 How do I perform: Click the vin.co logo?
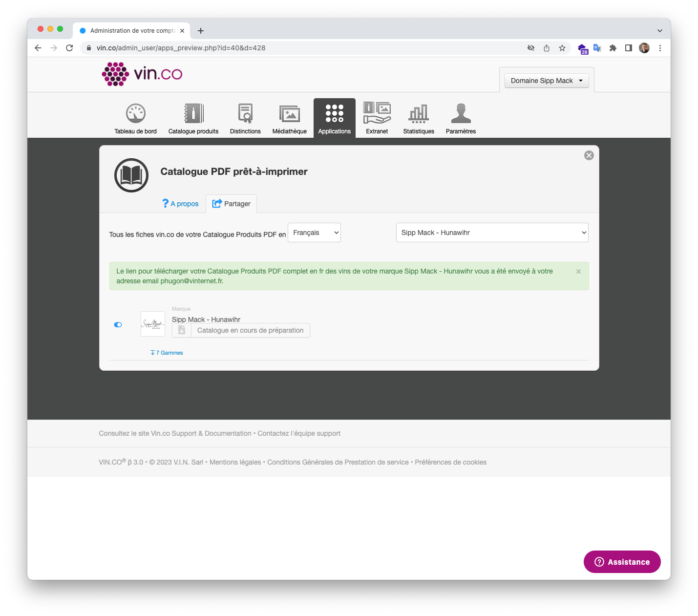click(x=142, y=74)
